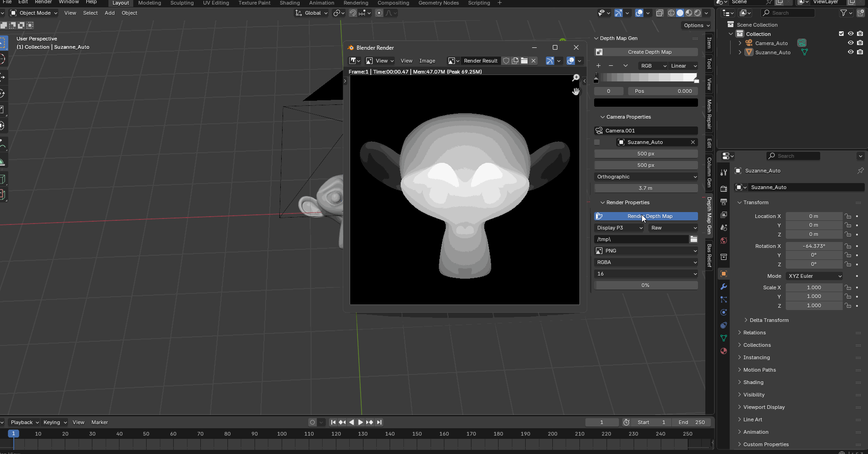Open the Physics properties tab icon
This screenshot has height=454, width=868.
point(724,312)
